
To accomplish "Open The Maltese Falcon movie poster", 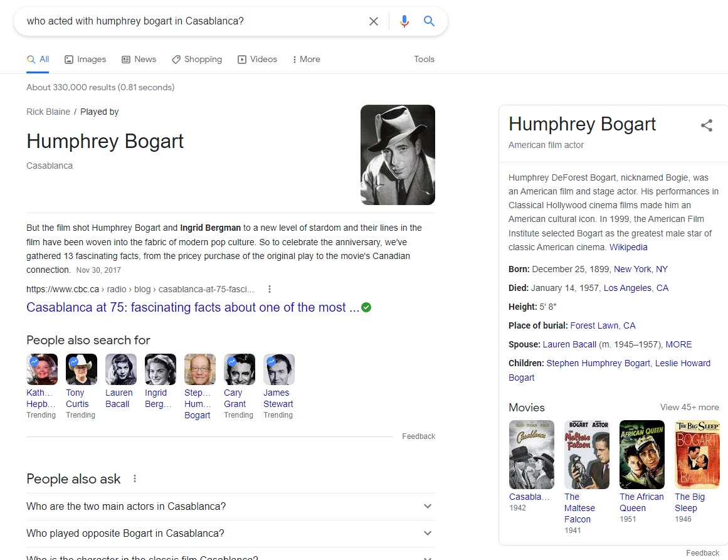I will tap(587, 455).
